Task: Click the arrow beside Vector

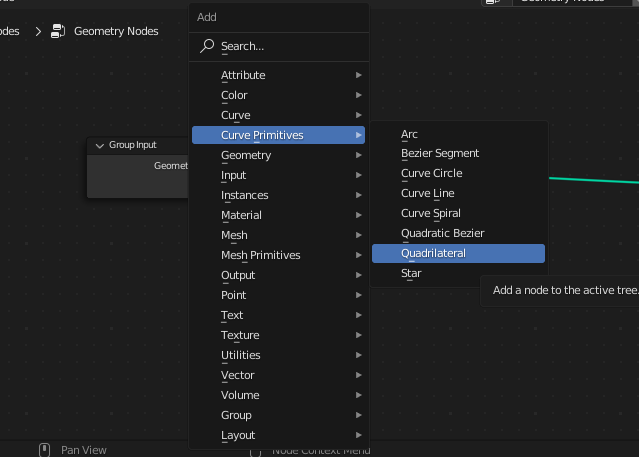Action: (x=359, y=375)
